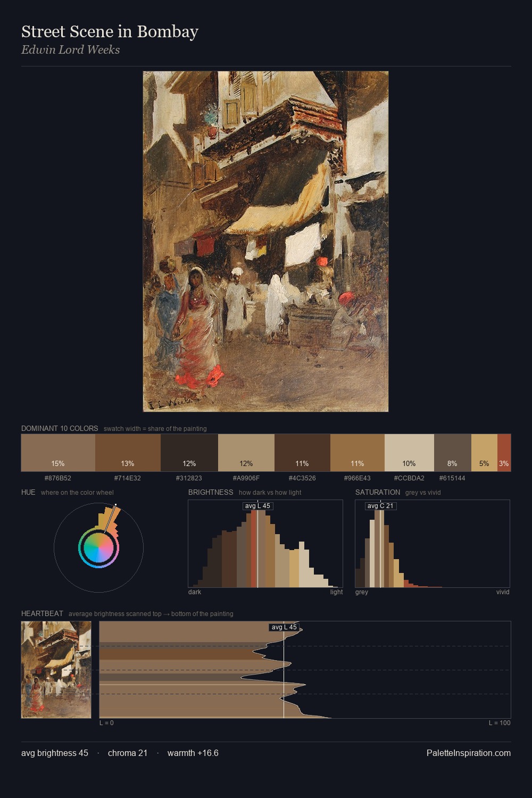The width and height of the screenshot is (532, 798).
Task: Click the title 'Street Scene in Bombay'
Action: pyautogui.click(x=110, y=31)
